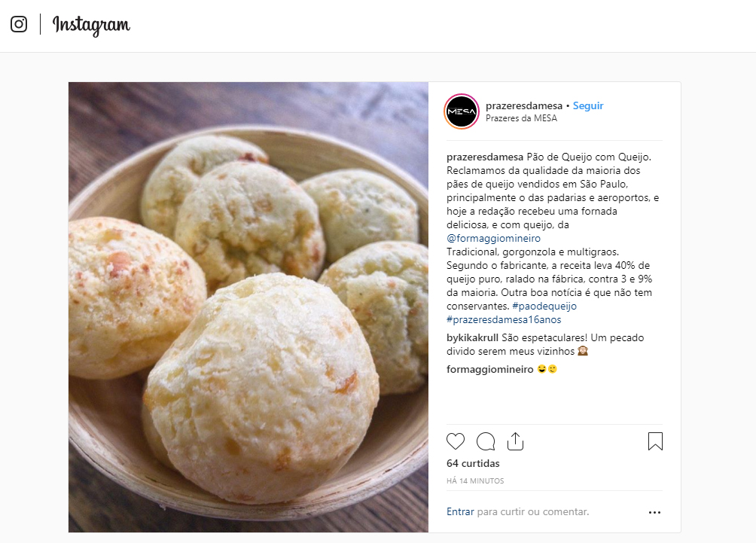This screenshot has height=543, width=756.
Task: Click the pão de queijo photo
Action: click(x=248, y=307)
